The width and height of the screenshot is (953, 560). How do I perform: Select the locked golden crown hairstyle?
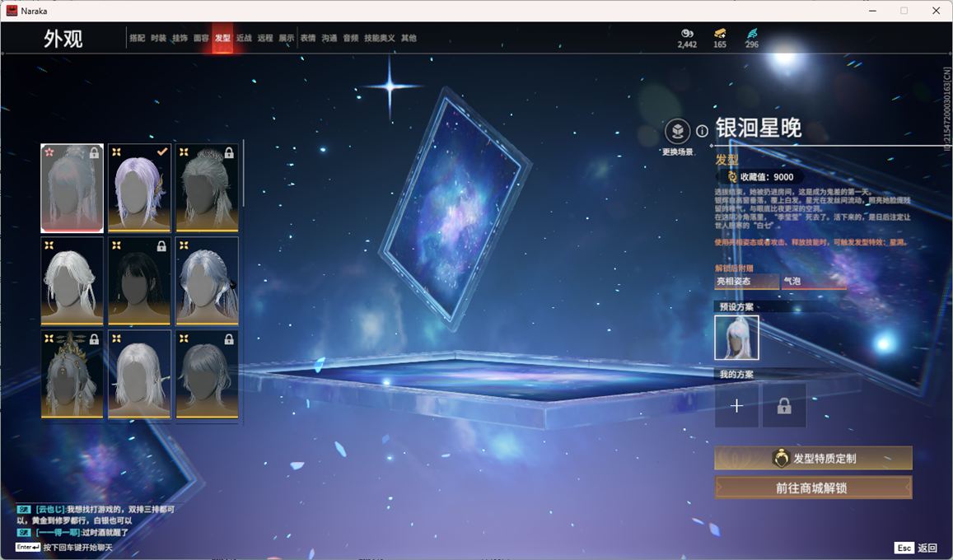click(x=72, y=375)
